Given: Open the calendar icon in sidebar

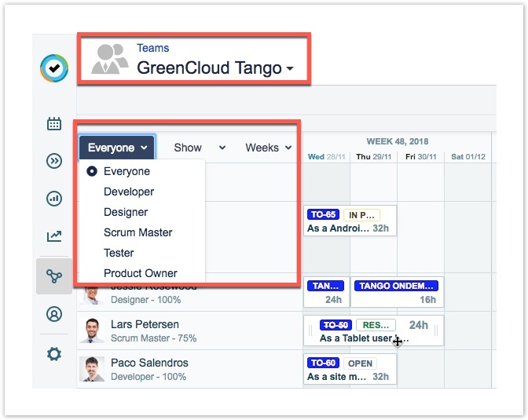Looking at the screenshot, I should (x=54, y=123).
